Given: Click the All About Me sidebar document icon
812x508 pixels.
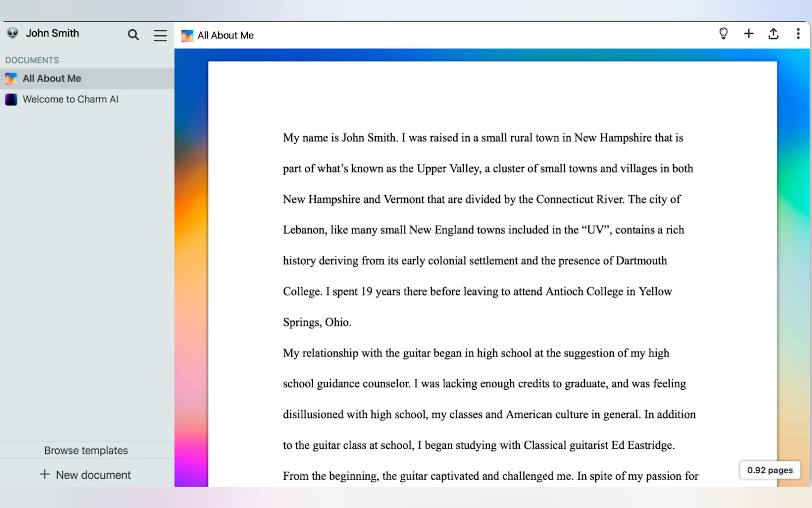Looking at the screenshot, I should coord(11,79).
